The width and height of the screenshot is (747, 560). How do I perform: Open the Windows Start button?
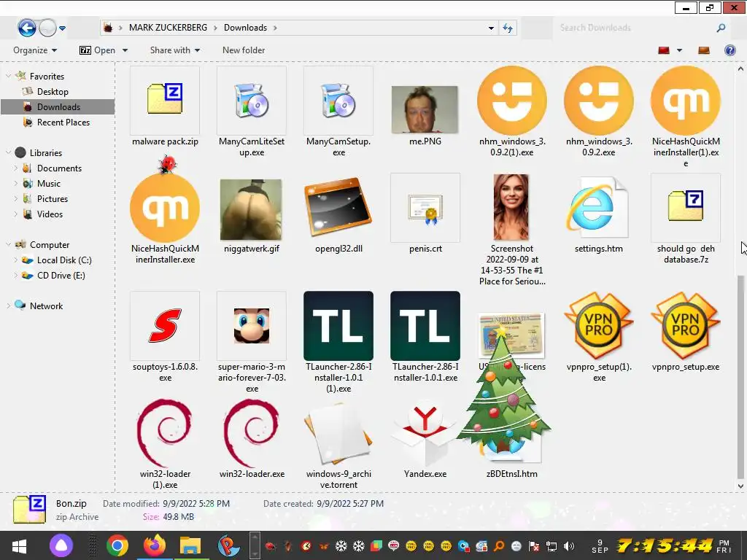[19, 545]
